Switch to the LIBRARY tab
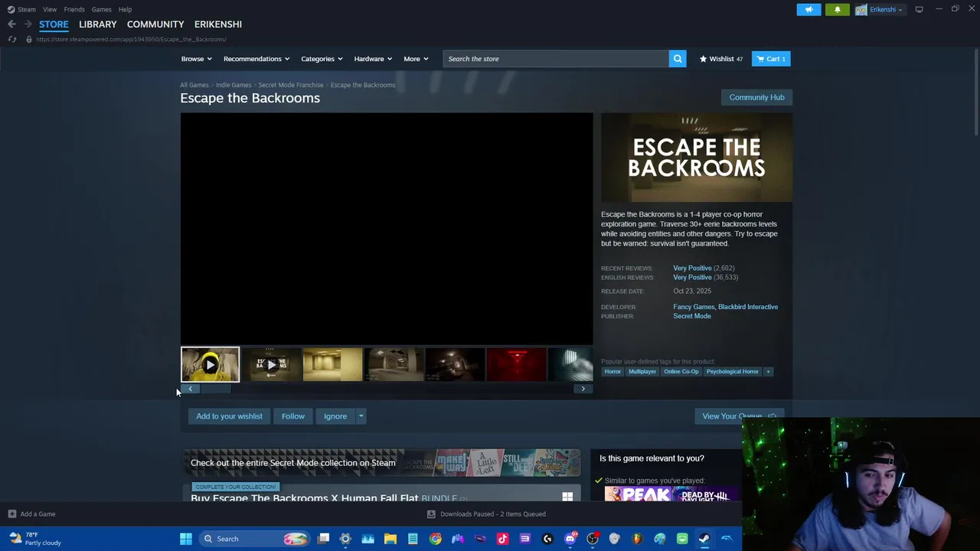The image size is (980, 551). (98, 24)
